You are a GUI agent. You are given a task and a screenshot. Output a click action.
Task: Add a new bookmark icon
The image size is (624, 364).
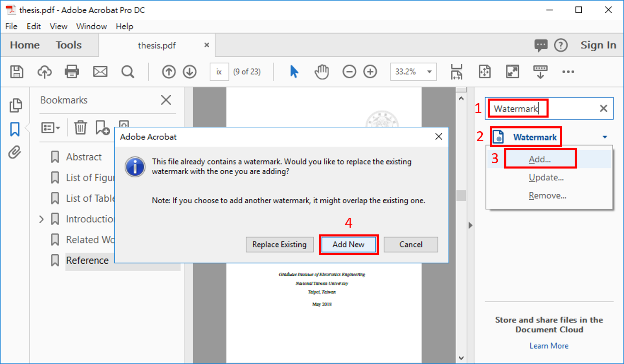click(x=102, y=127)
